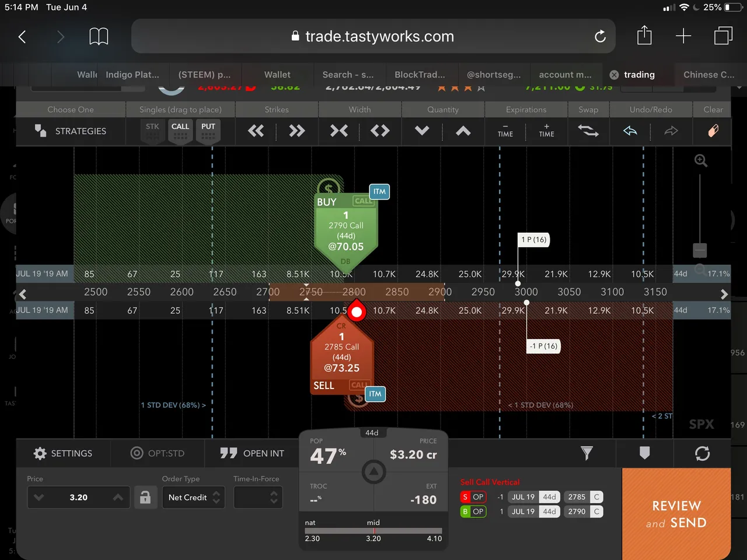Screen dimensions: 747x560
Task: Undo the last change
Action: click(630, 131)
